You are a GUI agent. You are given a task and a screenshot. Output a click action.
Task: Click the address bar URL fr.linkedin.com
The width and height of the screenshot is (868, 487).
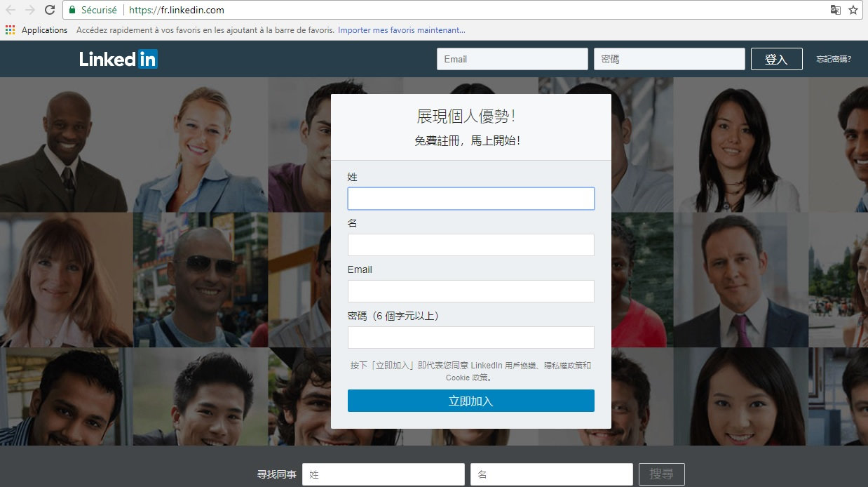(177, 11)
